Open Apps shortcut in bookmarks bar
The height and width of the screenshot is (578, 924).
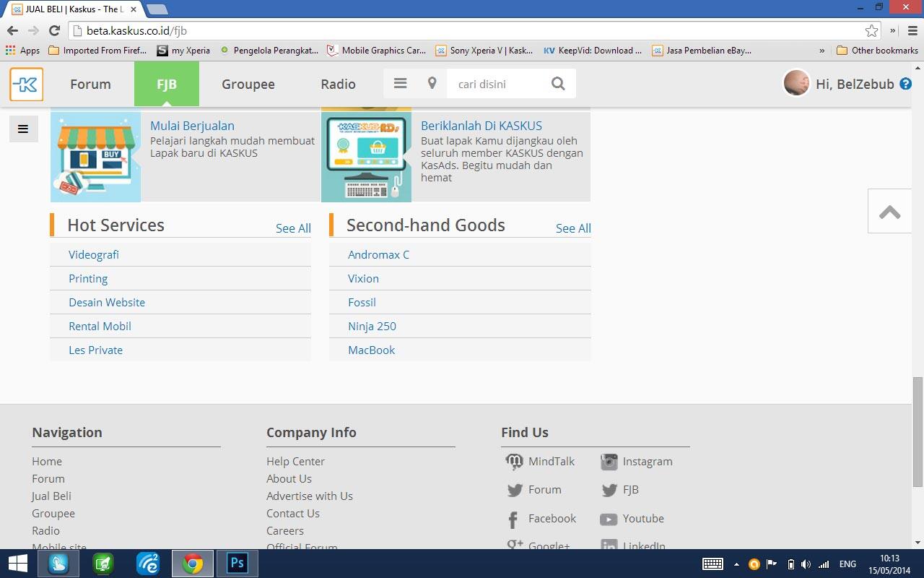[22, 51]
